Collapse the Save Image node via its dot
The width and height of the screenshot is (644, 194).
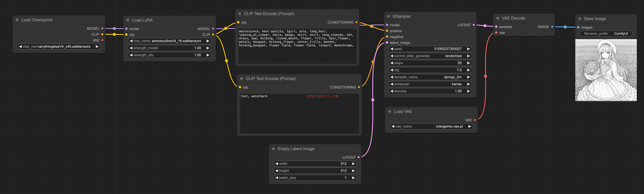click(580, 19)
